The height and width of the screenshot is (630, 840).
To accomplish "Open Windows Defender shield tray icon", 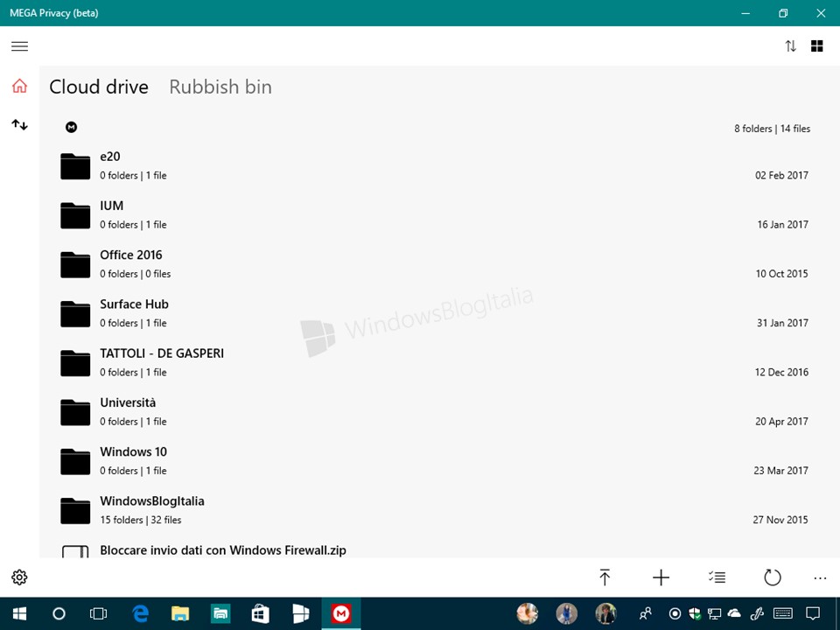I will [695, 613].
